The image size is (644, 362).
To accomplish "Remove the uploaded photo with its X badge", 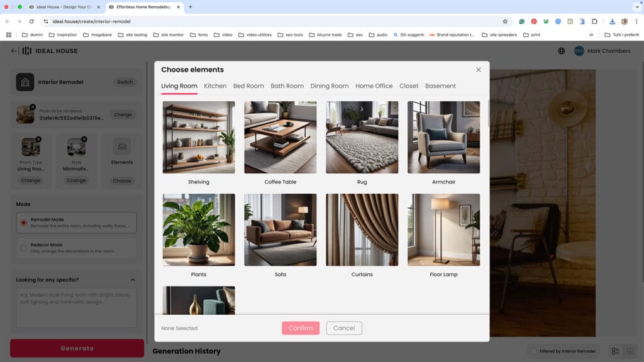I will tap(33, 107).
